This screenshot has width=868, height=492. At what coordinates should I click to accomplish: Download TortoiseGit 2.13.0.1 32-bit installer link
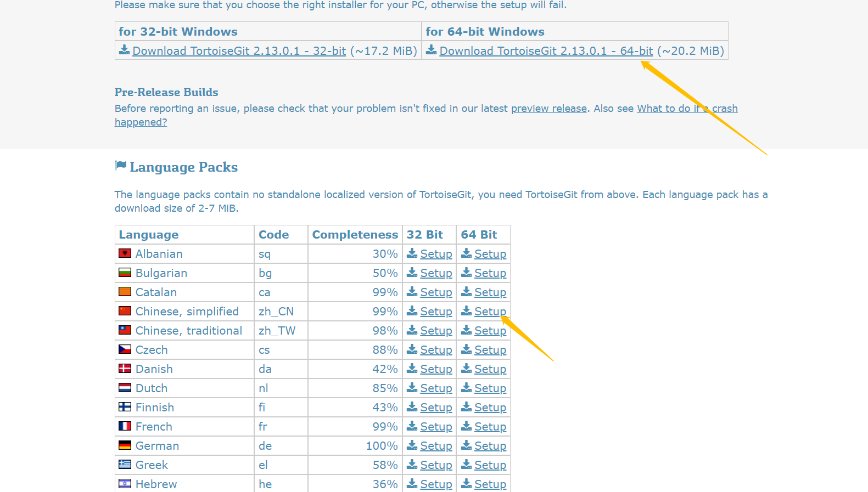pos(239,51)
